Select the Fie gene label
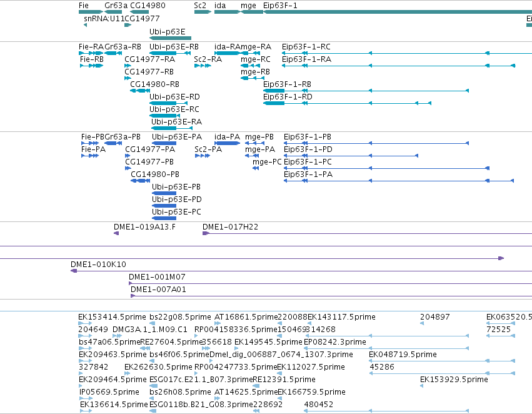 pos(84,6)
